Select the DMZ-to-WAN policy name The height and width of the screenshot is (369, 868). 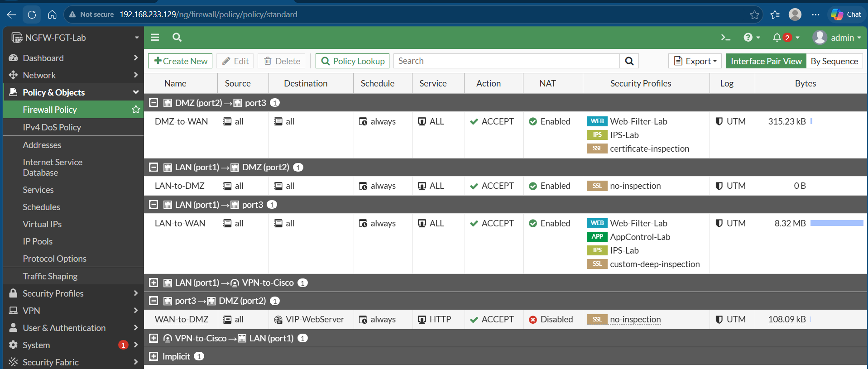pos(181,121)
